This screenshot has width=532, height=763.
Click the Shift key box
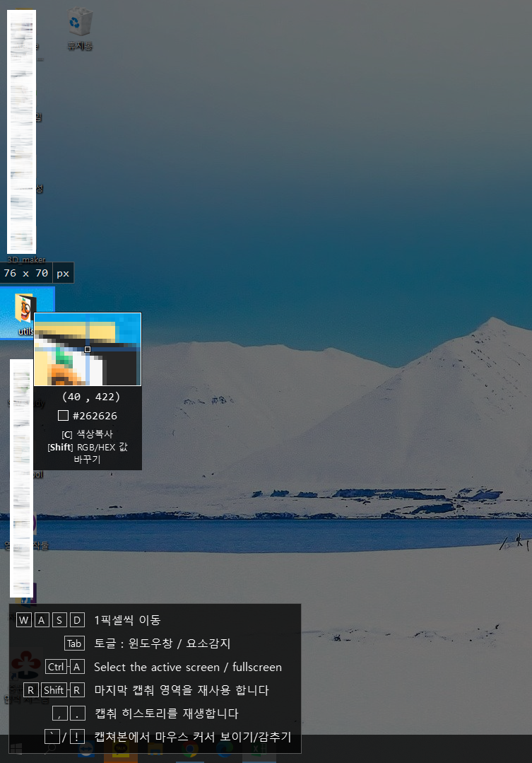54,690
